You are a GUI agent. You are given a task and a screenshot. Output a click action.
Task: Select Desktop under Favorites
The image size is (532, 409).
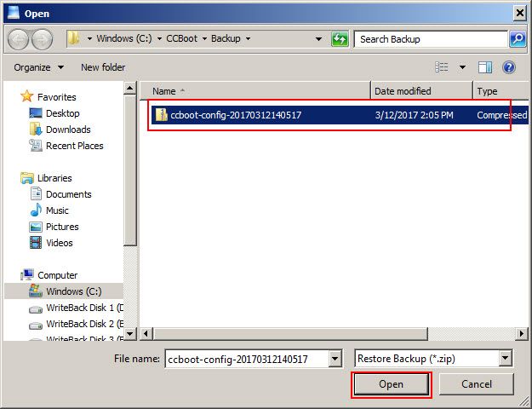point(63,113)
